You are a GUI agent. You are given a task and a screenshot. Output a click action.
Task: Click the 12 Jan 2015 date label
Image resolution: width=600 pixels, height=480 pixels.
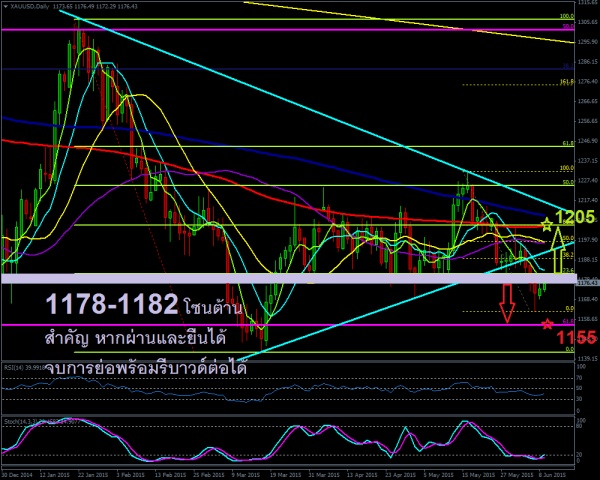coord(54,475)
